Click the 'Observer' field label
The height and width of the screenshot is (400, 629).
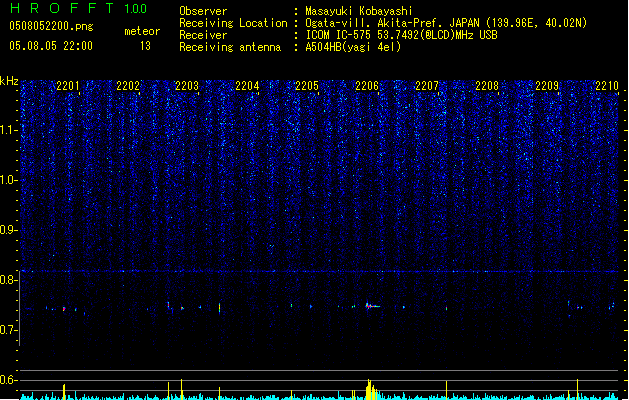[x=203, y=11]
